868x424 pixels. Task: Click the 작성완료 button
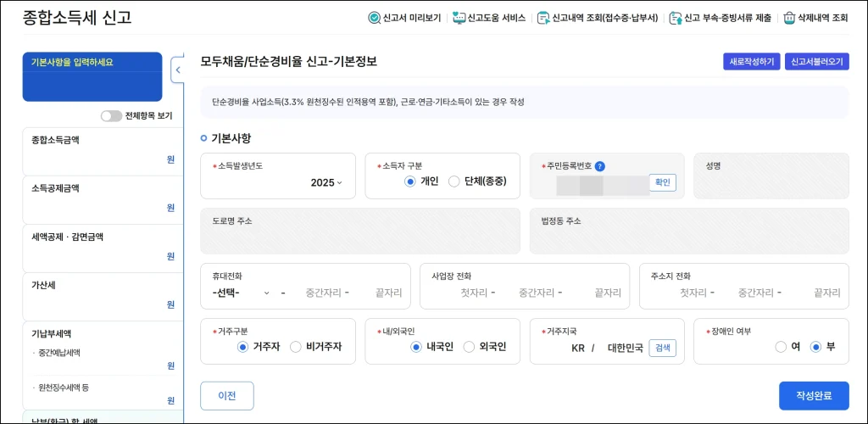[813, 396]
